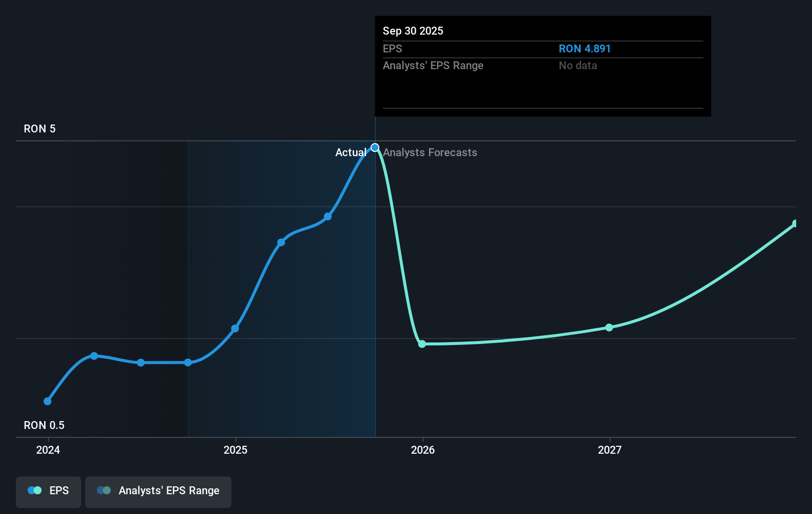812x514 pixels.
Task: Click the 'RON 5' axis label
Action: pos(40,129)
